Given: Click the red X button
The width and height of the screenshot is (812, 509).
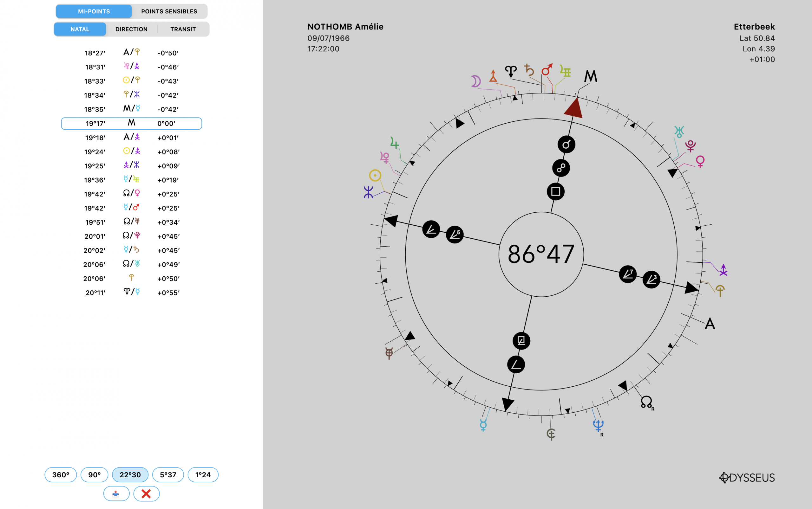Looking at the screenshot, I should point(146,493).
